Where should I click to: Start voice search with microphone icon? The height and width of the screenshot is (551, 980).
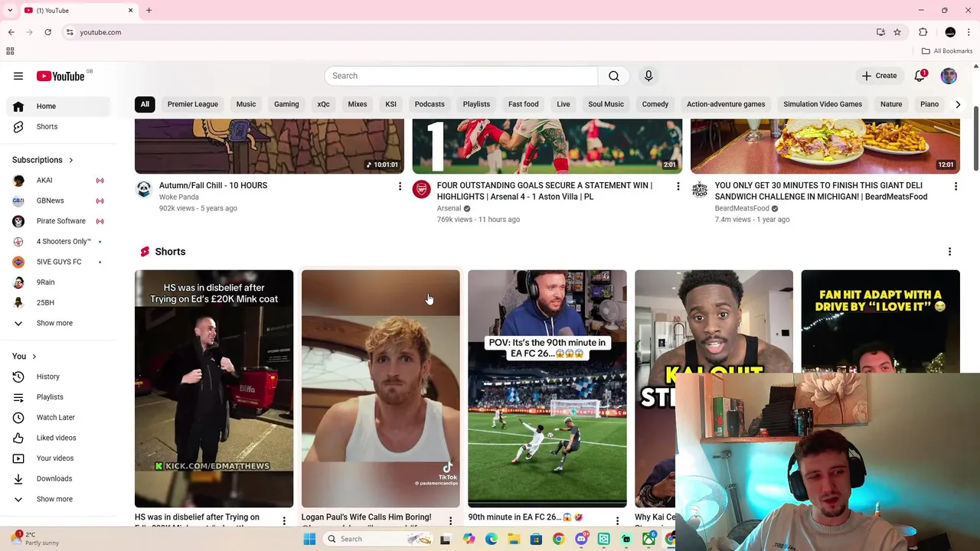point(648,76)
